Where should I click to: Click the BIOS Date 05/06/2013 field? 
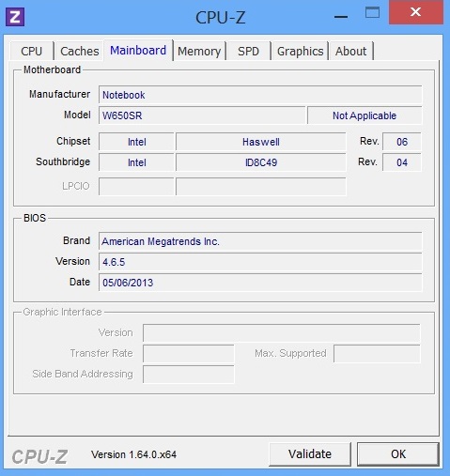point(260,283)
